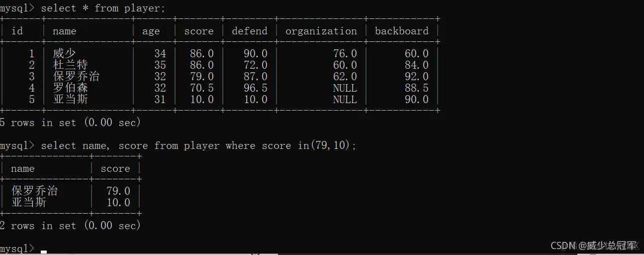This screenshot has height=255, width=644.
Task: Click the 'backboard' column header
Action: click(x=402, y=31)
